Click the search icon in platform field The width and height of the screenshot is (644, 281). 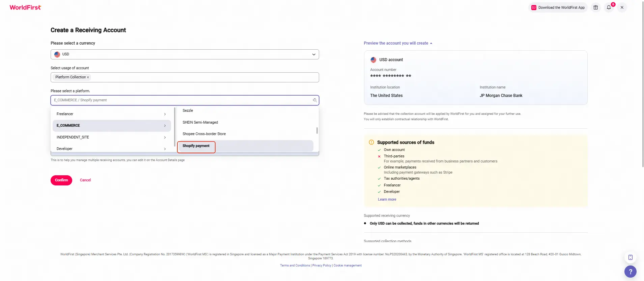(314, 100)
